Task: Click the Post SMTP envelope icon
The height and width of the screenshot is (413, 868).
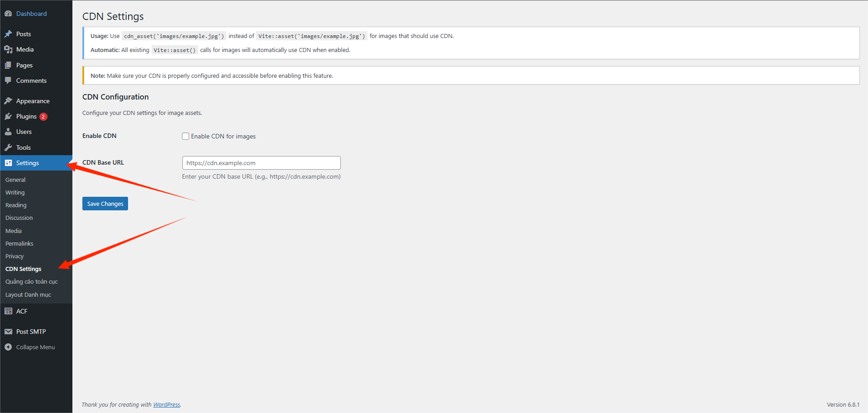Action: (8, 332)
